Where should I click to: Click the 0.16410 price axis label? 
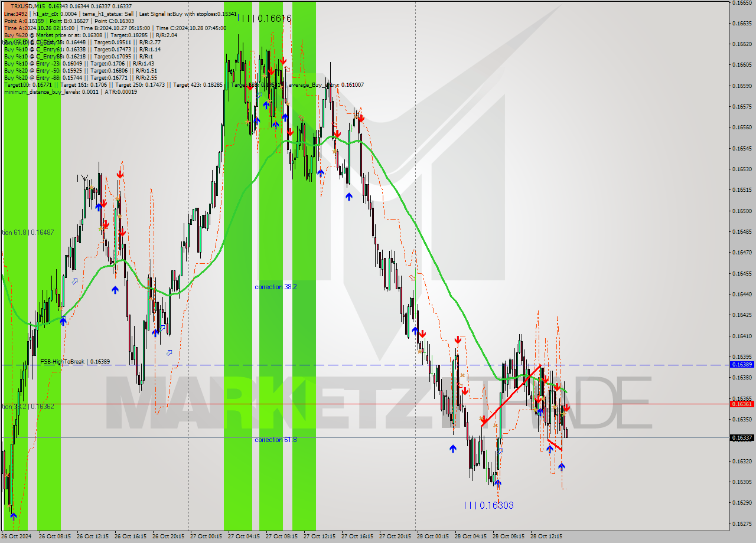[x=742, y=336]
